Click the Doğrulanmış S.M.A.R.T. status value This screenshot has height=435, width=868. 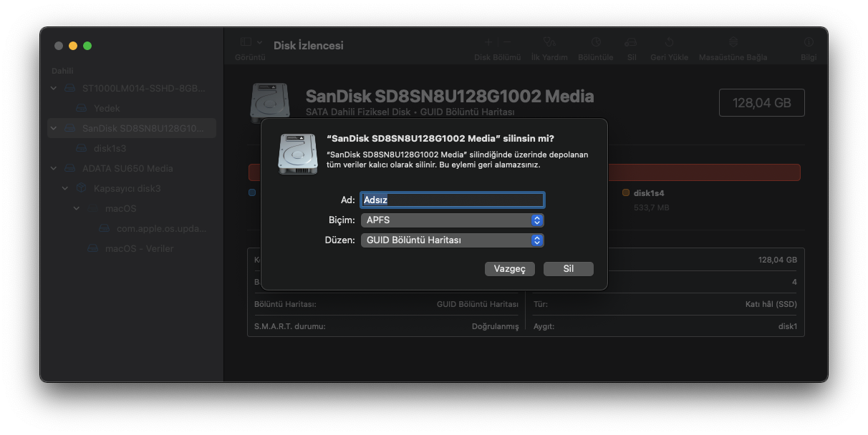coord(495,326)
